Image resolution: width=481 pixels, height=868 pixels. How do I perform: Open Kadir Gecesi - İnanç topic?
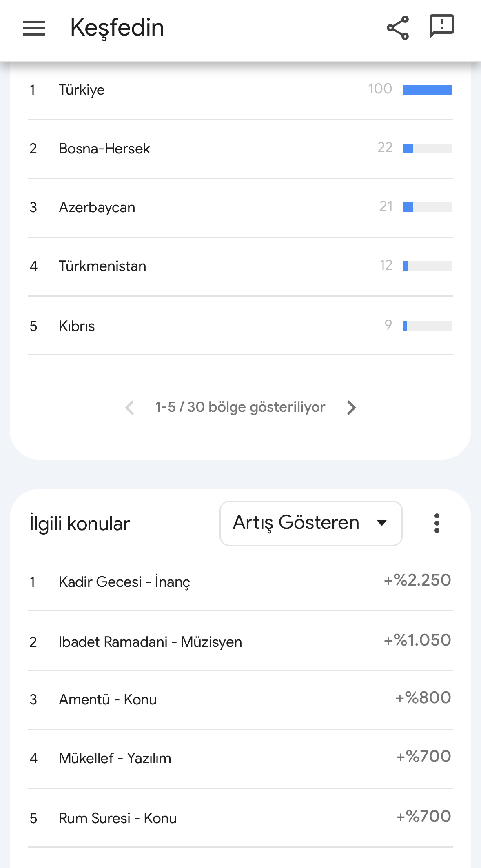[x=240, y=582]
